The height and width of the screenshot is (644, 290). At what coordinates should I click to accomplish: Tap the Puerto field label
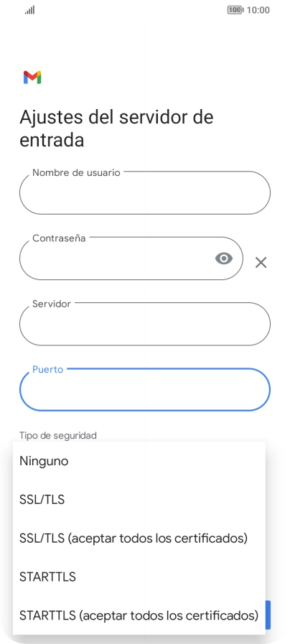[x=48, y=369]
